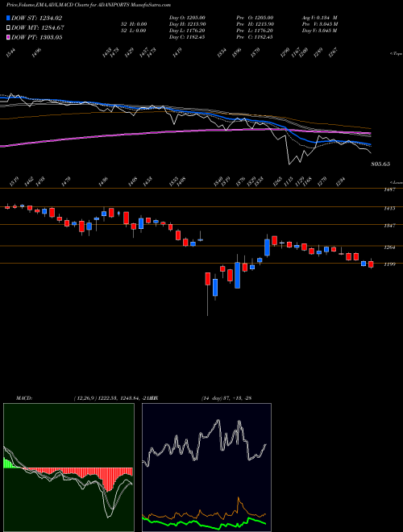Click the 'Day V: 3.045 M' value
Viewport: 403px width, 532px height.
tap(319, 31)
